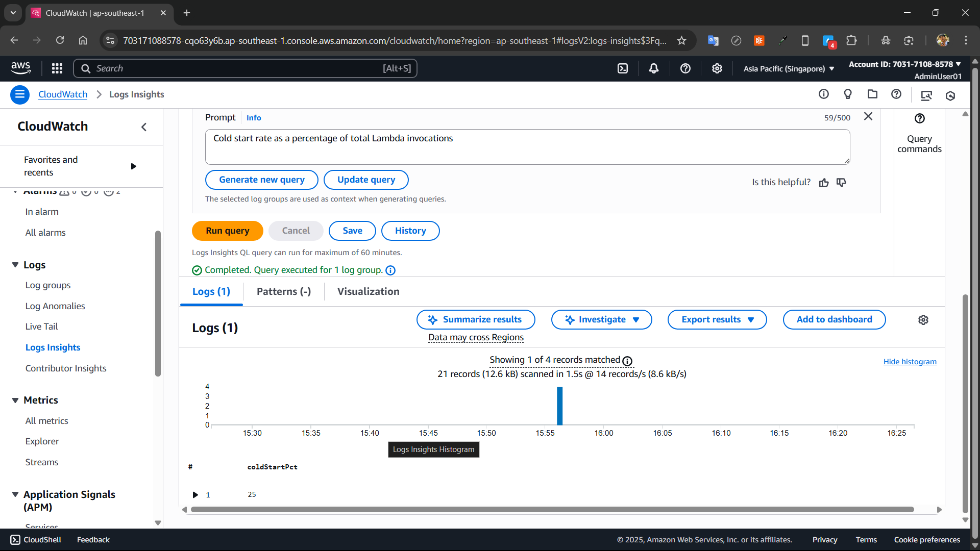Viewport: 980px width, 551px height.
Task: Switch to the Logs (1) tab
Action: click(x=211, y=291)
